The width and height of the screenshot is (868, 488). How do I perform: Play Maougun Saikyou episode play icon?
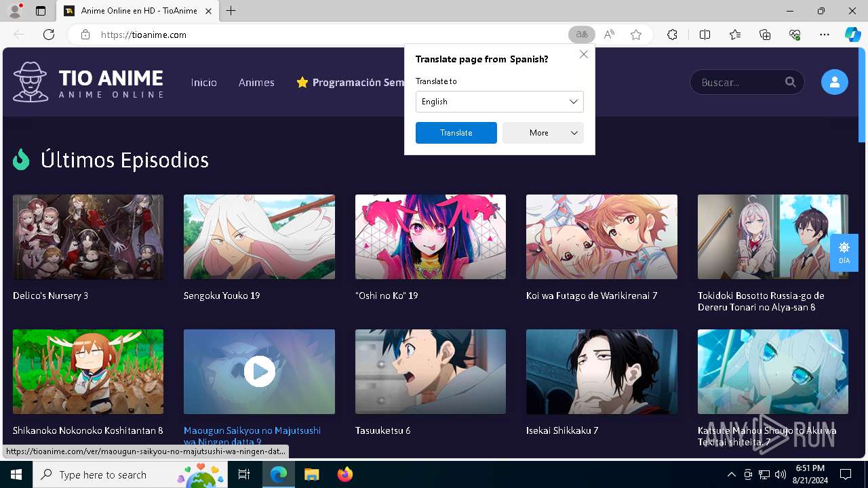click(x=259, y=371)
